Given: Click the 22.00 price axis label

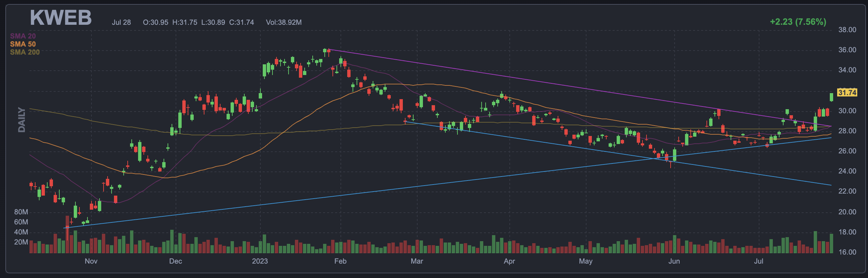Looking at the screenshot, I should click(847, 191).
